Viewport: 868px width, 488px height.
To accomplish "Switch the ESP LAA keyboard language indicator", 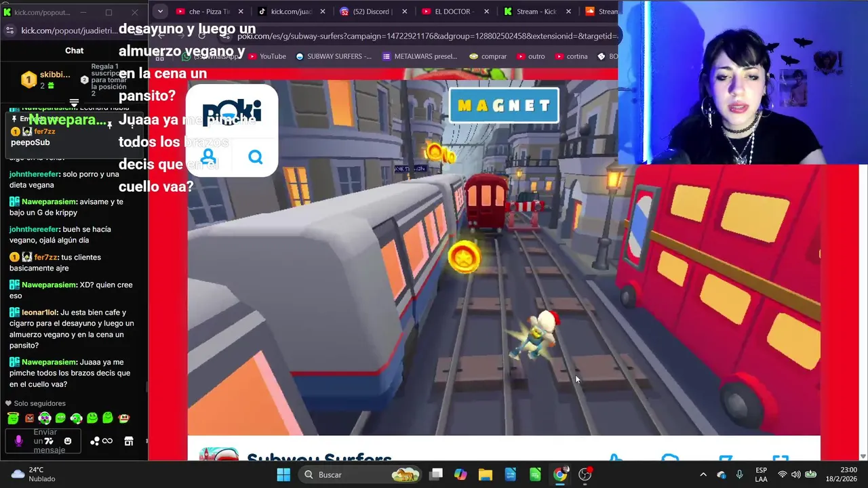I will (762, 474).
